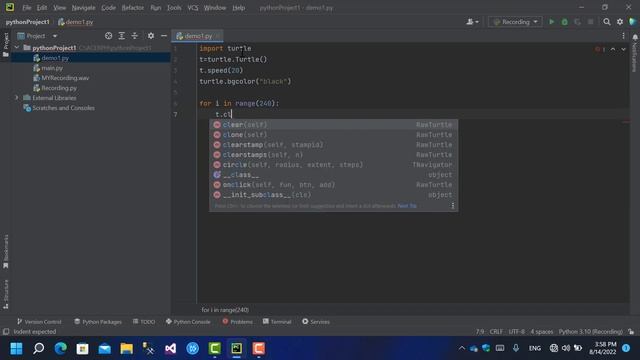Viewport: 640px width, 360px height.
Task: Open Project panel options gear
Action: 151,36
